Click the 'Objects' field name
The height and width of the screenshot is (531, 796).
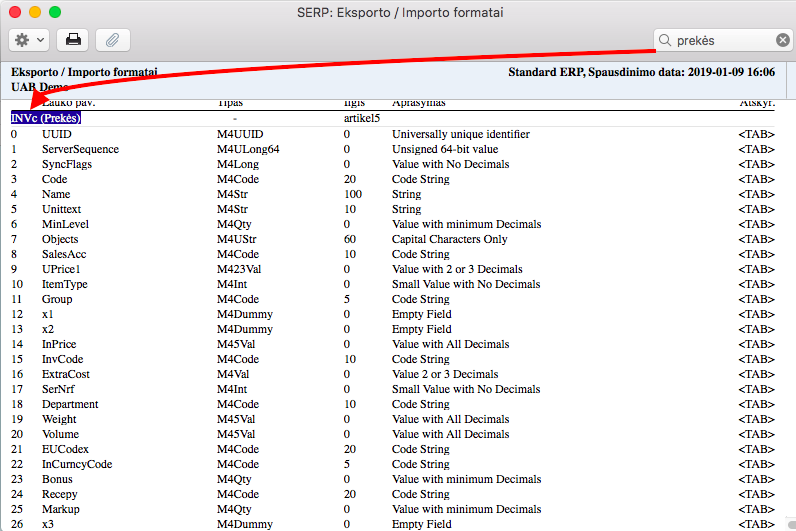[60, 239]
